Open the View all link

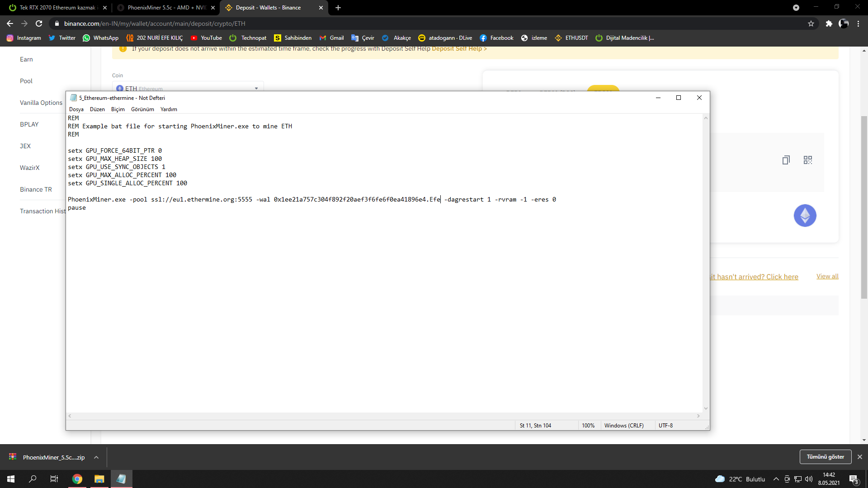pyautogui.click(x=827, y=276)
